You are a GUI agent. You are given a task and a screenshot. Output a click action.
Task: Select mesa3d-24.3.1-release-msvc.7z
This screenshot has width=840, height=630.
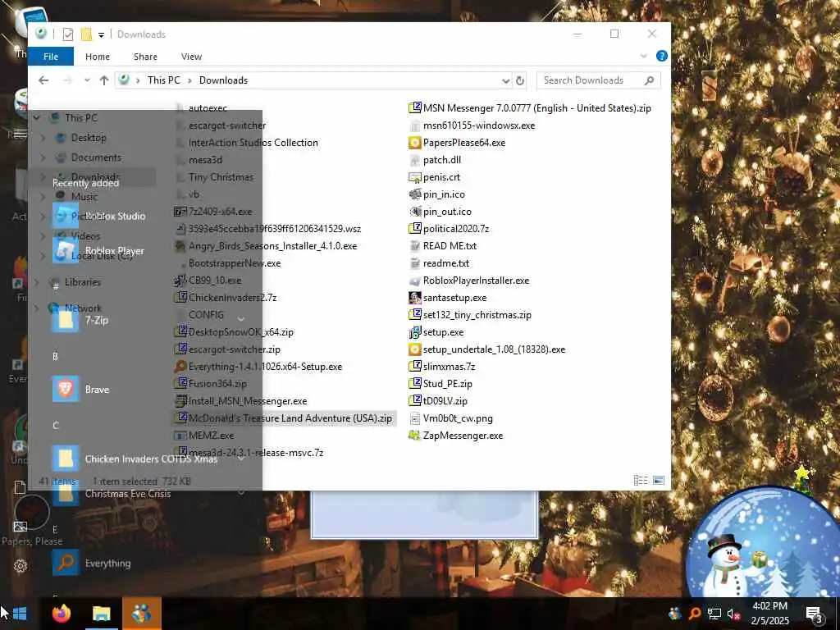(x=249, y=453)
